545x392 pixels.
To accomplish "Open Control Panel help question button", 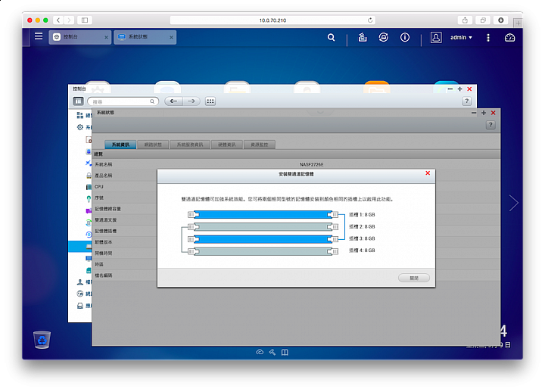I will point(466,101).
